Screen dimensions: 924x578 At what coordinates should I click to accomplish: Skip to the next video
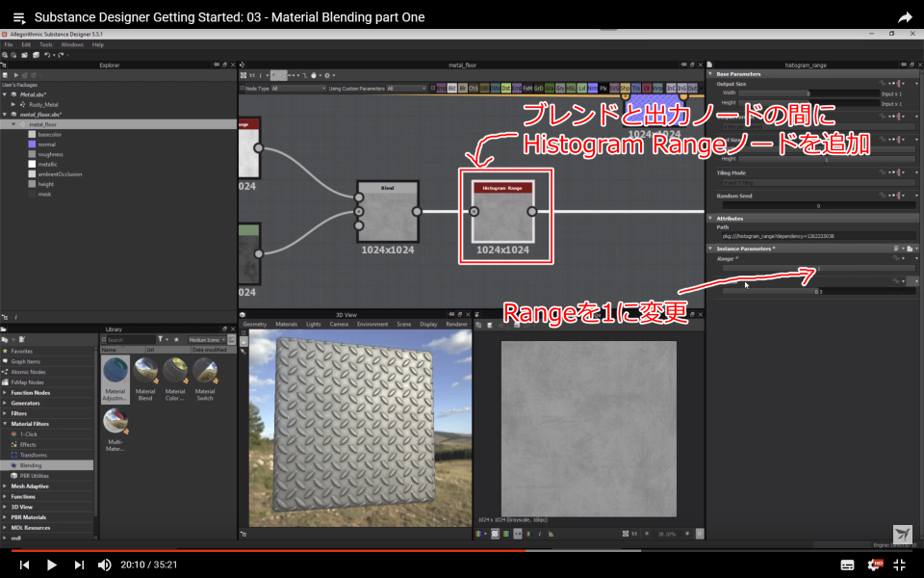point(79,565)
